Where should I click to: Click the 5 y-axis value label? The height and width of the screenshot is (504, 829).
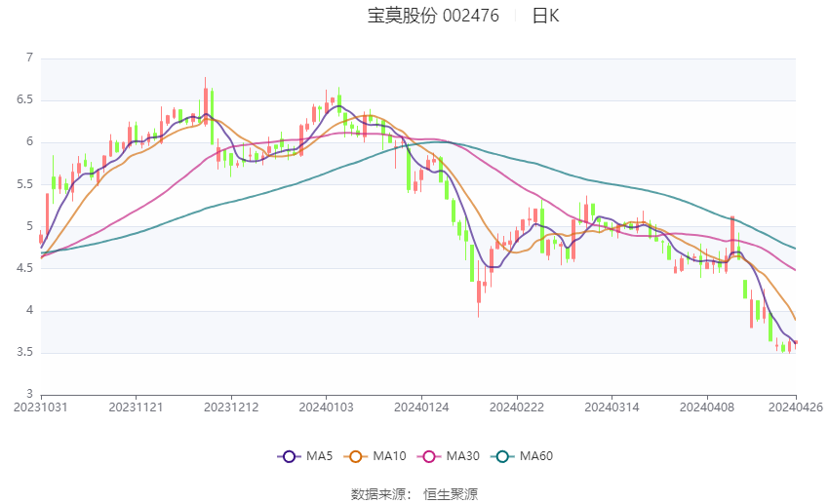click(29, 226)
